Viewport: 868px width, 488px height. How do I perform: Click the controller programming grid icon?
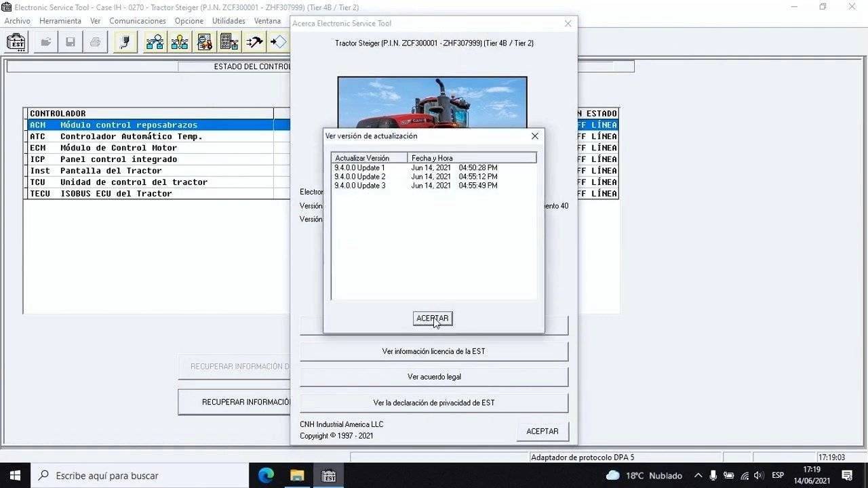click(x=229, y=42)
